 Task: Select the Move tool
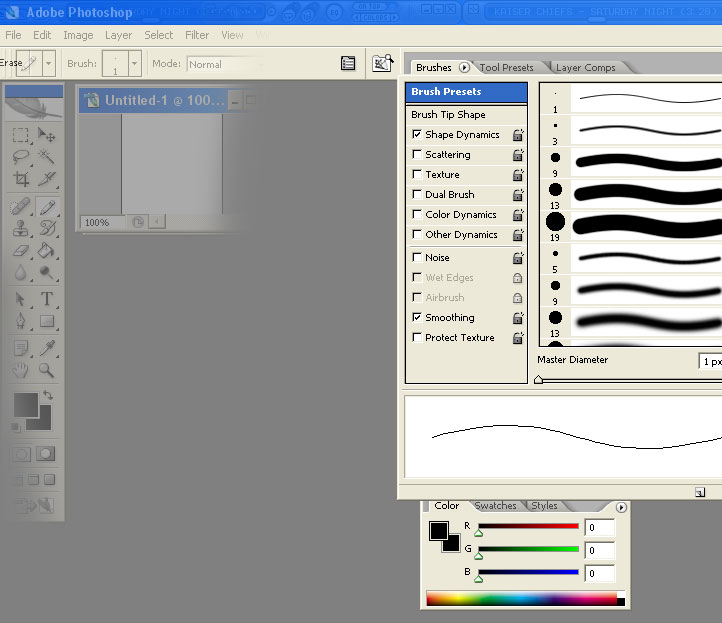(47, 135)
